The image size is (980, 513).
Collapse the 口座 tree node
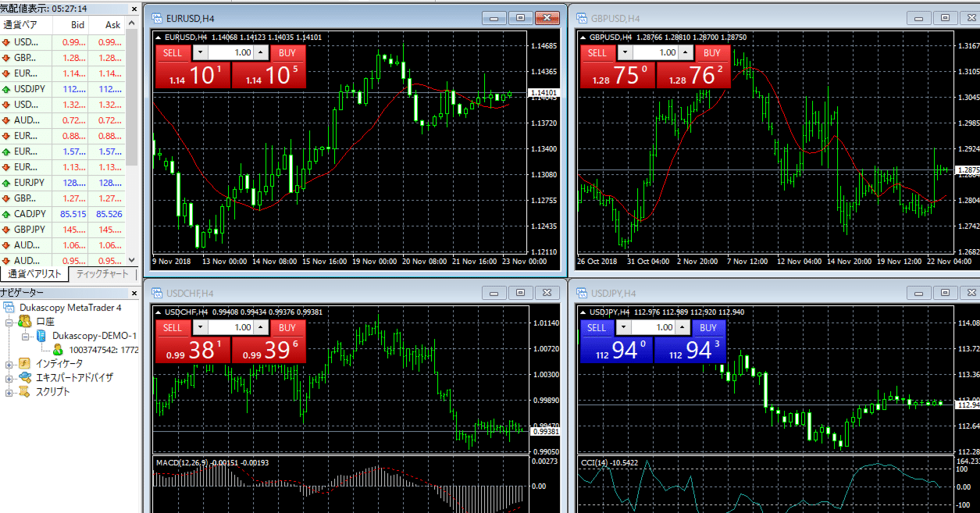9,322
